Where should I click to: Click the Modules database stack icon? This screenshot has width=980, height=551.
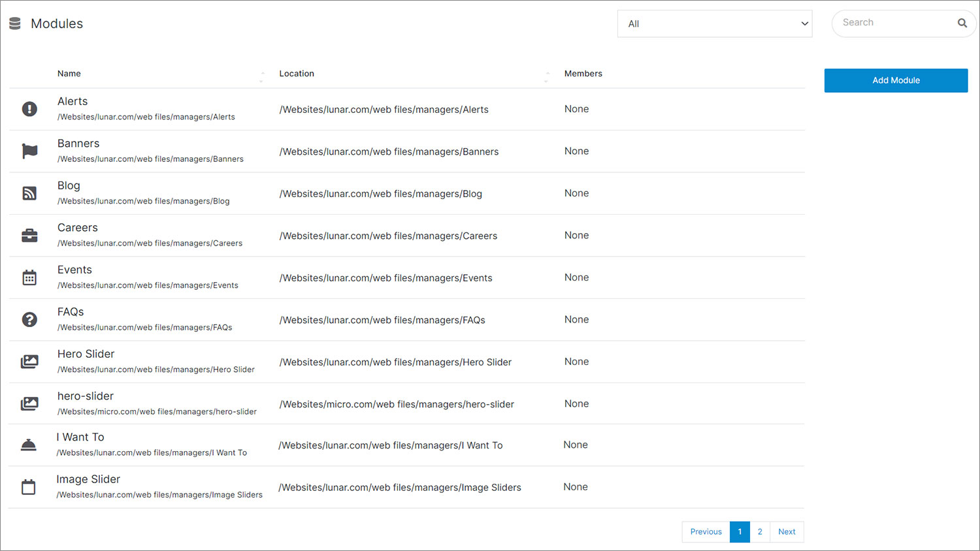tap(15, 24)
